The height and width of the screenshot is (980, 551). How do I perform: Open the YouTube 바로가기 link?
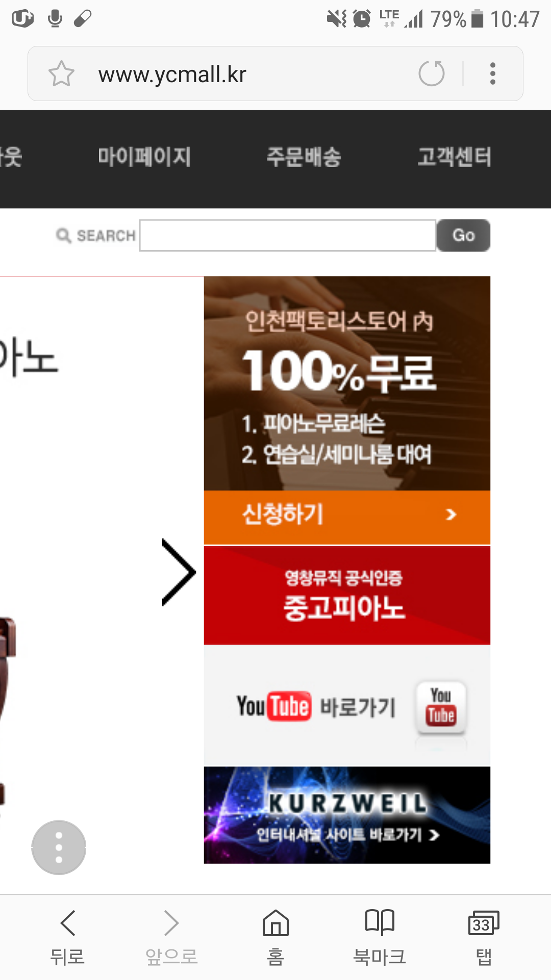(x=316, y=706)
